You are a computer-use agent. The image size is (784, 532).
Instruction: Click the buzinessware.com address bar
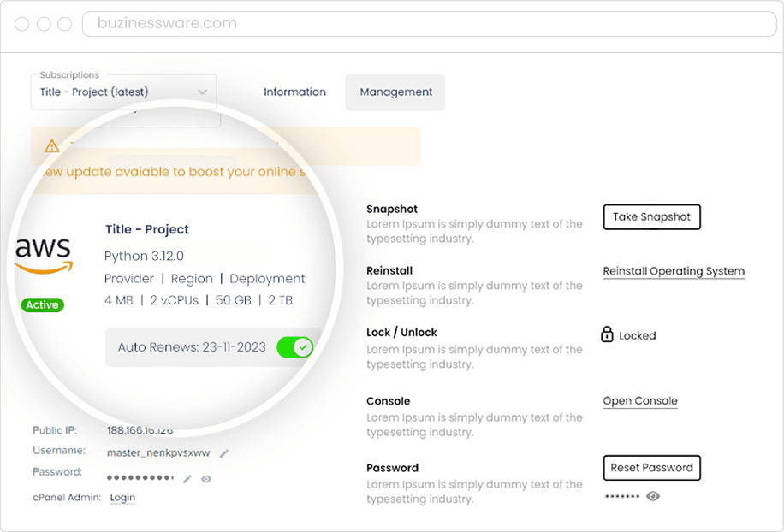pos(428,24)
